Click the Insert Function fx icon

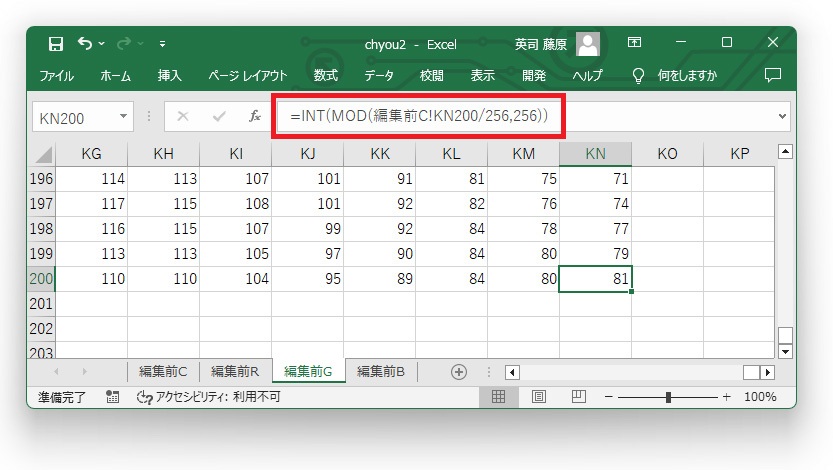point(255,116)
